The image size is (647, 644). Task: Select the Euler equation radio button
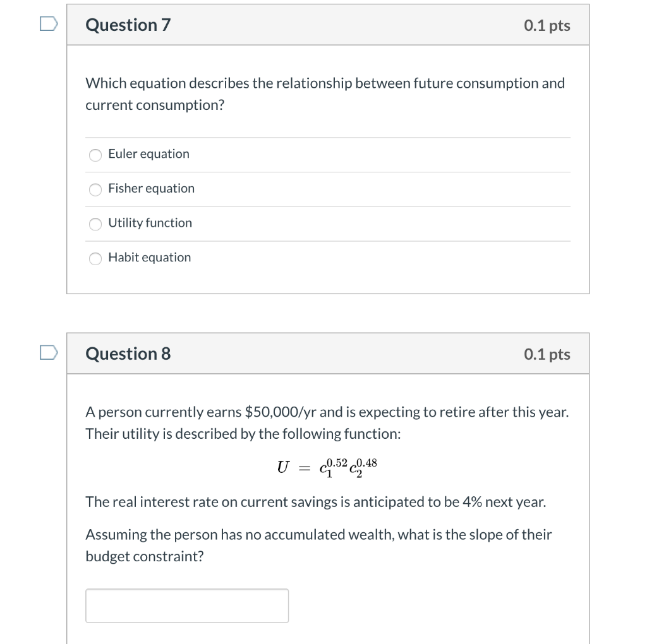[x=95, y=155]
